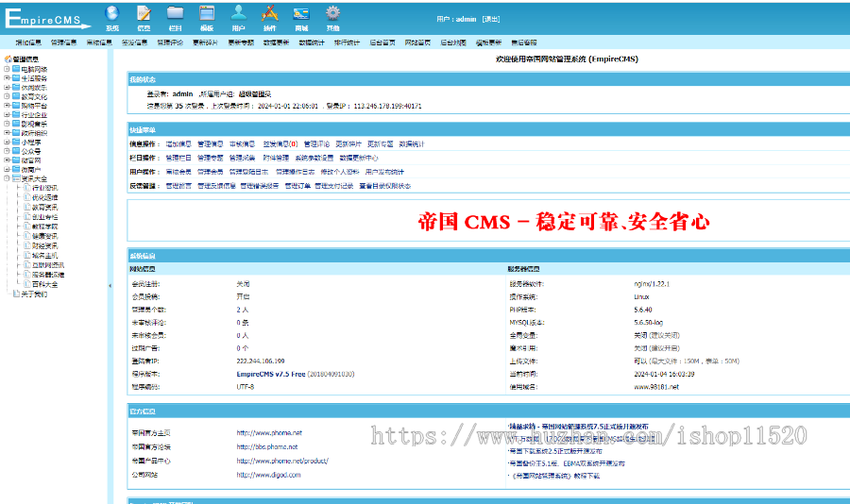Select 微官网 folder in the tree
Image resolution: width=850 pixels, height=504 pixels.
pos(31,160)
